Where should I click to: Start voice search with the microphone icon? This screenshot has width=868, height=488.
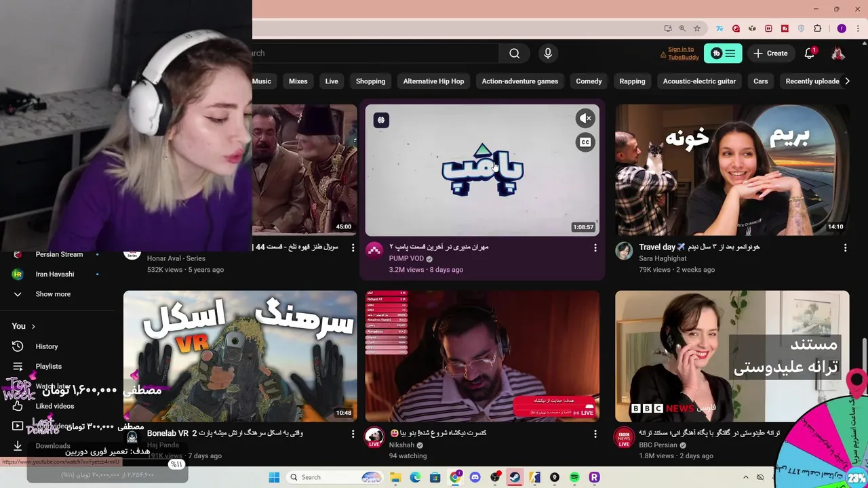pos(548,54)
